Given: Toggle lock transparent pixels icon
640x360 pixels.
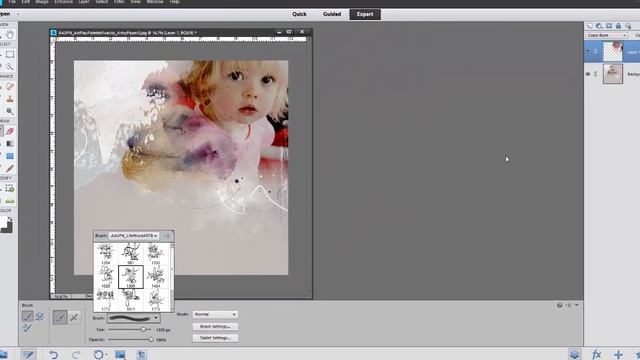Looking at the screenshot, I should coord(628,26).
